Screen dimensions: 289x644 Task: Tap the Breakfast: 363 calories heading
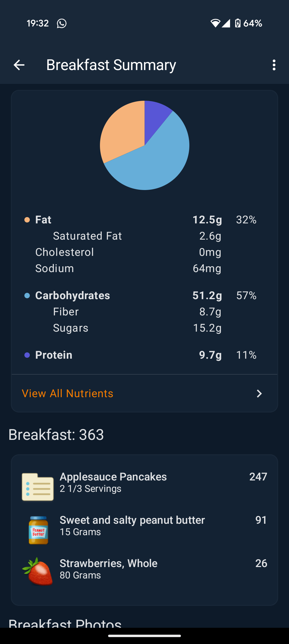(56, 435)
